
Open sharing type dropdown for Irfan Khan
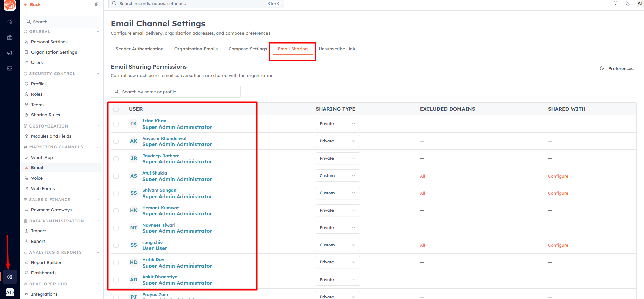tap(338, 124)
